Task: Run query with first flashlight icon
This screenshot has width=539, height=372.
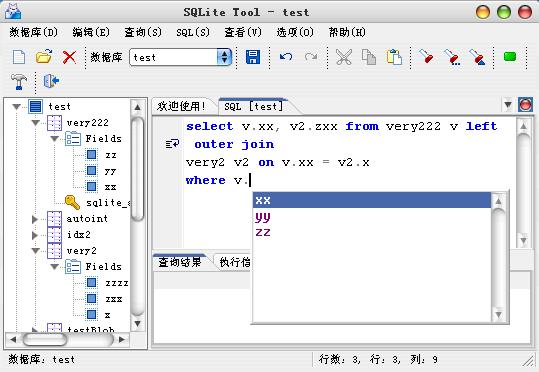Action: pyautogui.click(x=426, y=57)
